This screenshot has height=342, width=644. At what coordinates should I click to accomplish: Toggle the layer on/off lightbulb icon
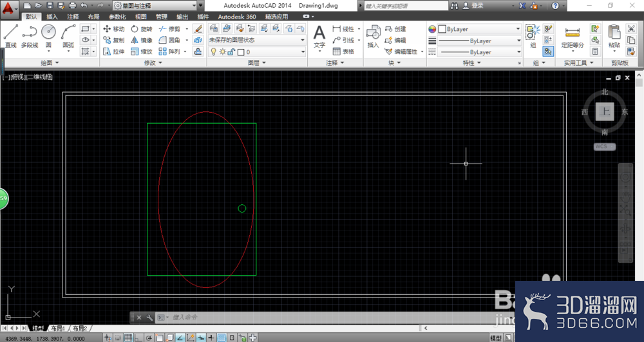click(x=214, y=52)
